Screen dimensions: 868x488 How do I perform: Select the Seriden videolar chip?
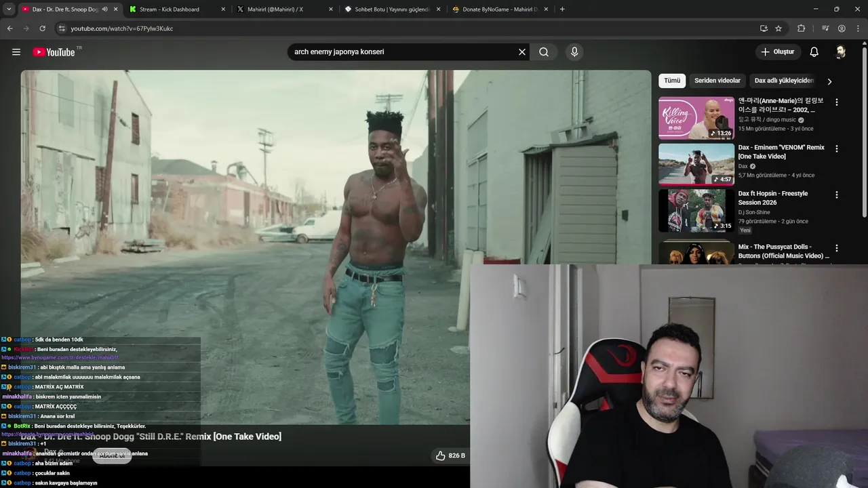[717, 81]
